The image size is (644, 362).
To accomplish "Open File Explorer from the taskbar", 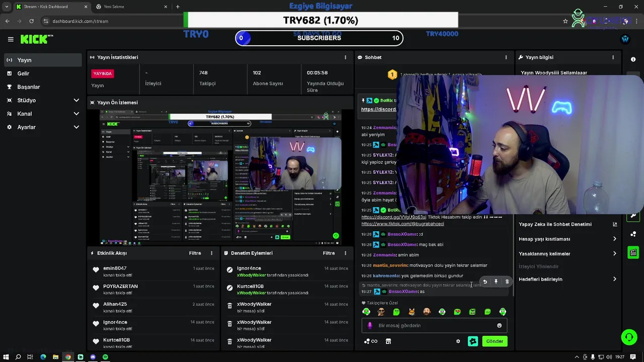I will tap(55, 357).
